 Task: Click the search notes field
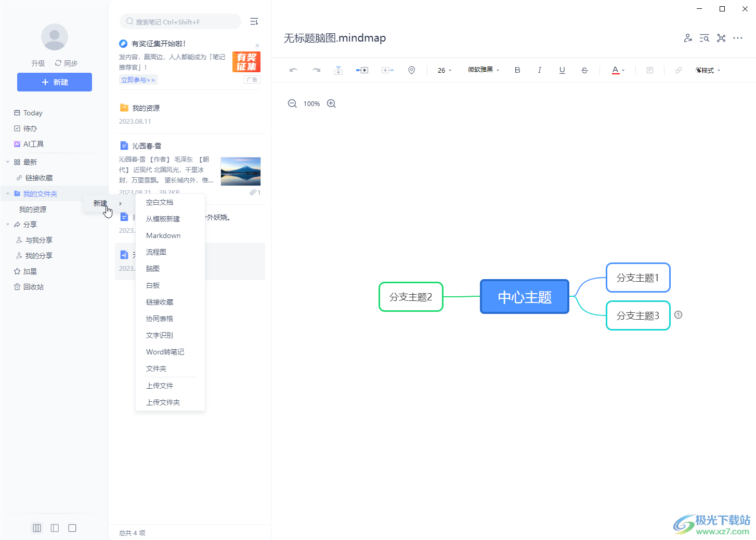[180, 21]
